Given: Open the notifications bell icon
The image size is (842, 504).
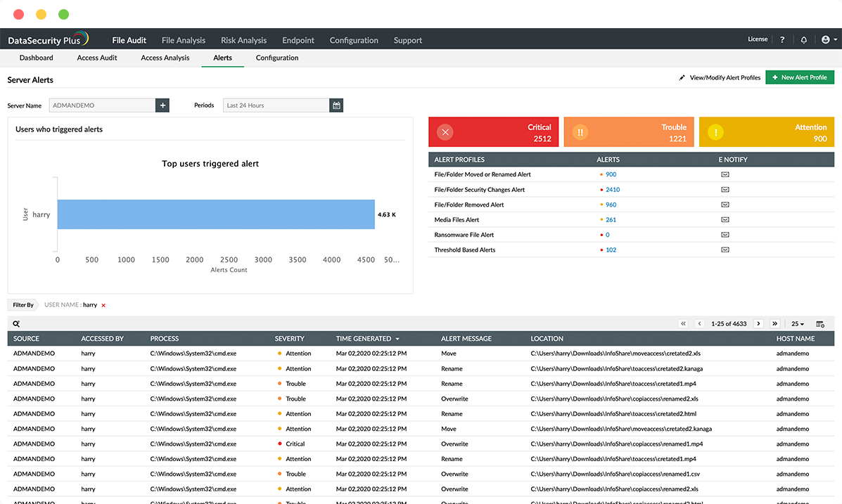Looking at the screenshot, I should click(x=804, y=40).
